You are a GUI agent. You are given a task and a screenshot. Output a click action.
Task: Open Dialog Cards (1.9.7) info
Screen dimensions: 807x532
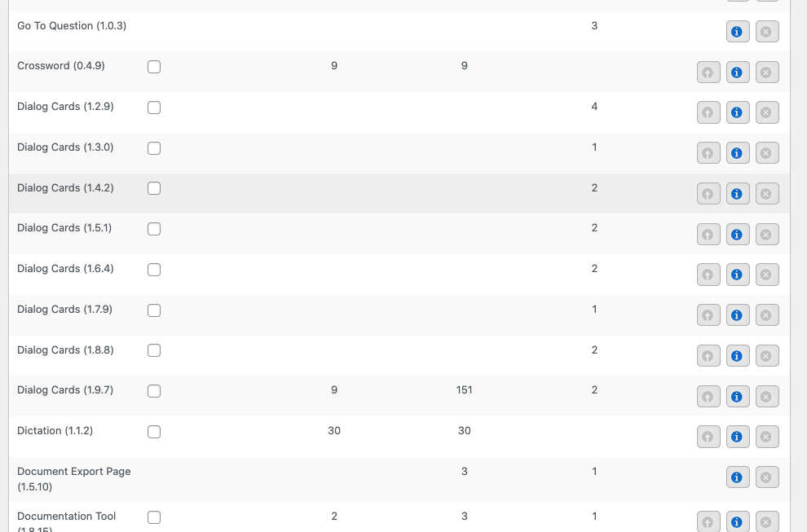tap(738, 397)
